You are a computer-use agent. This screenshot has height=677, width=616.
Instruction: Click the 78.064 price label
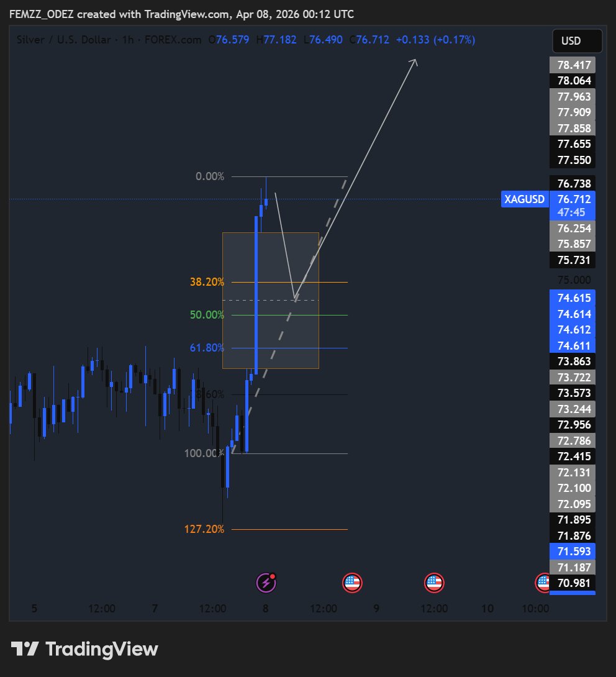[573, 81]
